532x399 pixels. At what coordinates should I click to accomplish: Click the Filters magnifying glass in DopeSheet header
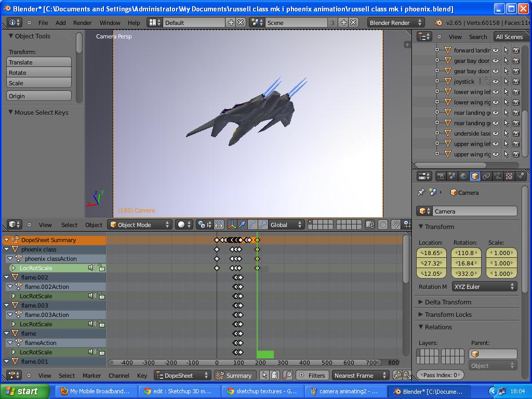(x=288, y=375)
